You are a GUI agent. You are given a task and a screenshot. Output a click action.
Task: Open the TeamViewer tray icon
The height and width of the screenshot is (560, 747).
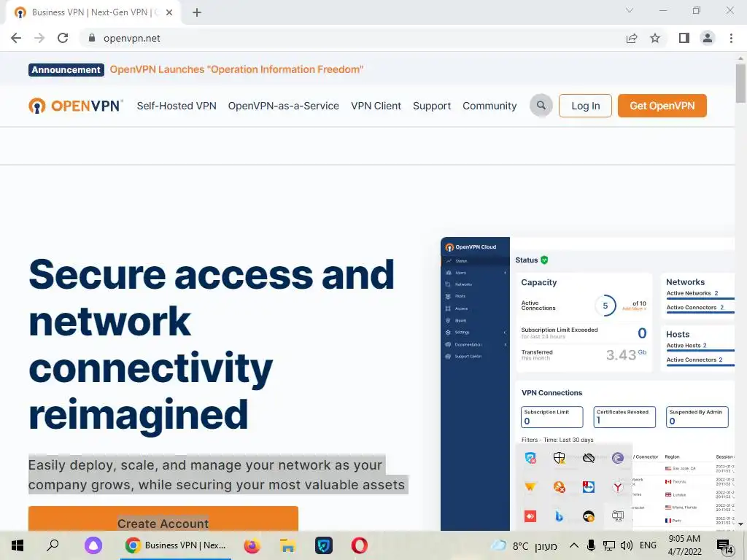(x=589, y=487)
